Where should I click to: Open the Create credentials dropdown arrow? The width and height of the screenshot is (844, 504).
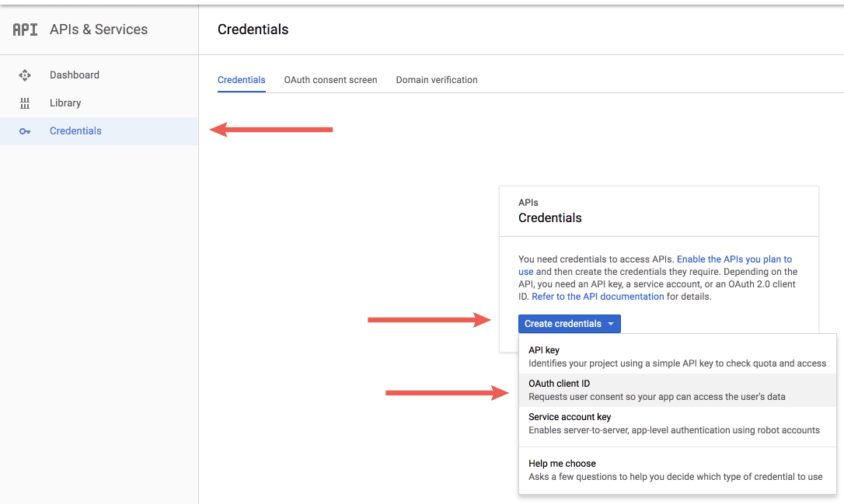[x=612, y=324]
